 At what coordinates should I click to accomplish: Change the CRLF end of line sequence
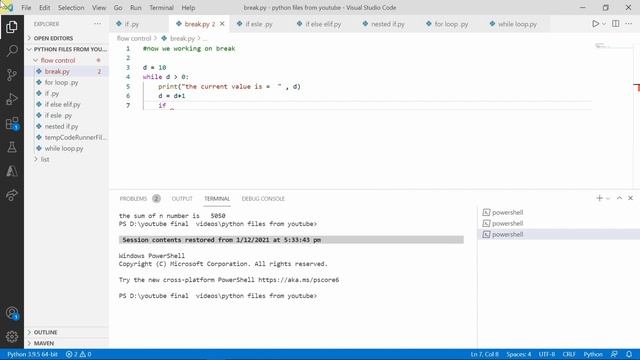[x=569, y=354]
